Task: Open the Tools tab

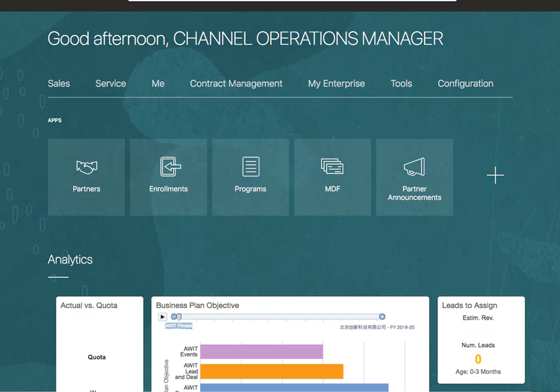Action: click(x=401, y=83)
